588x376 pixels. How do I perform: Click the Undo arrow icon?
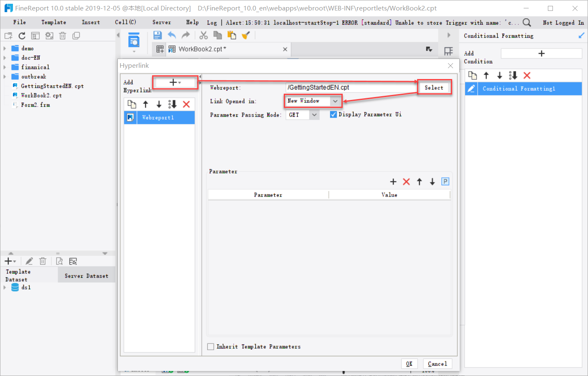coord(172,35)
